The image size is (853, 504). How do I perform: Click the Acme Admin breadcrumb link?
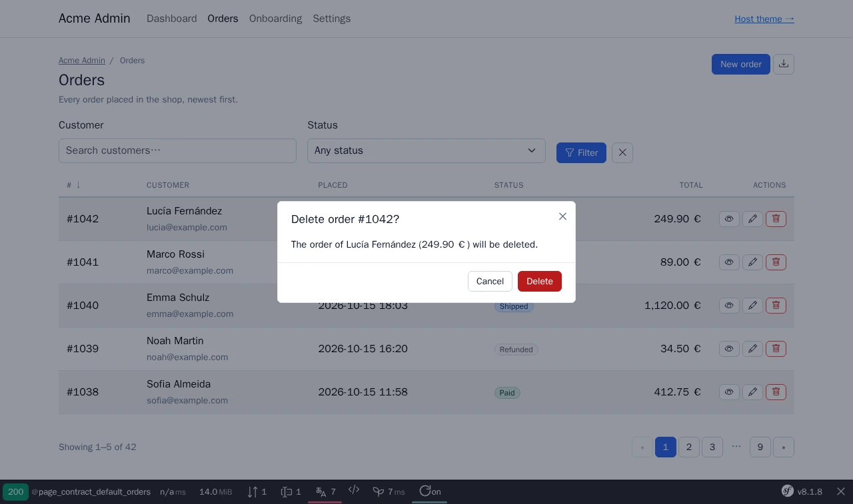[x=82, y=61]
